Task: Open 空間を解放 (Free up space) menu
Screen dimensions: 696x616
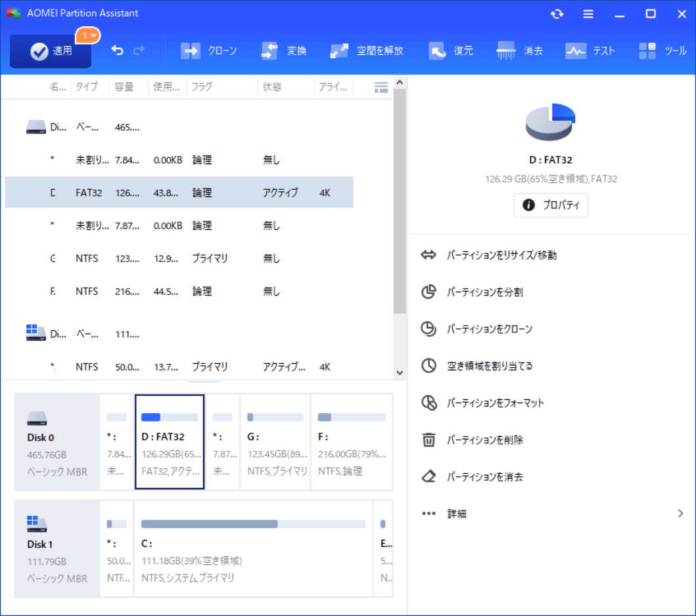Action: tap(367, 51)
